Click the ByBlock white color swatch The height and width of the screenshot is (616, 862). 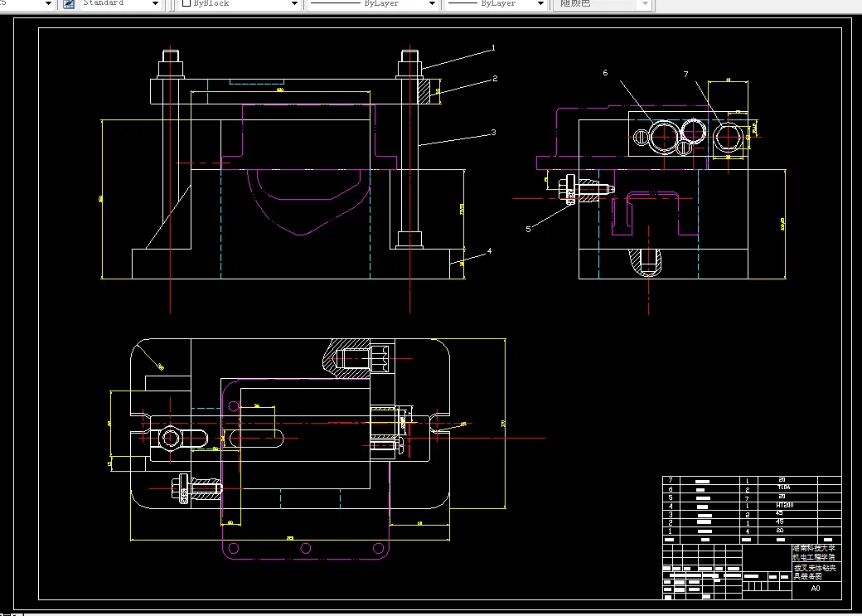(186, 3)
